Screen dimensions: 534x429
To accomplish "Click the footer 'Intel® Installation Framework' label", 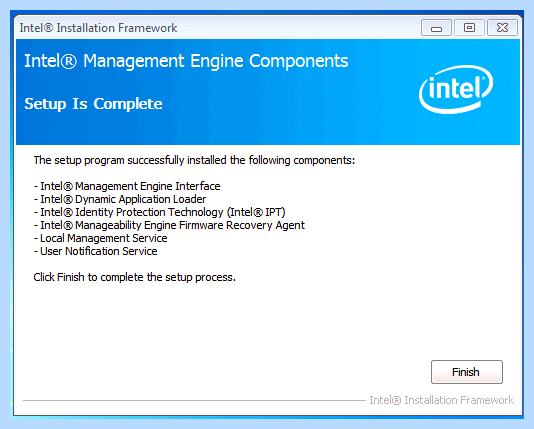I will pyautogui.click(x=442, y=400).
